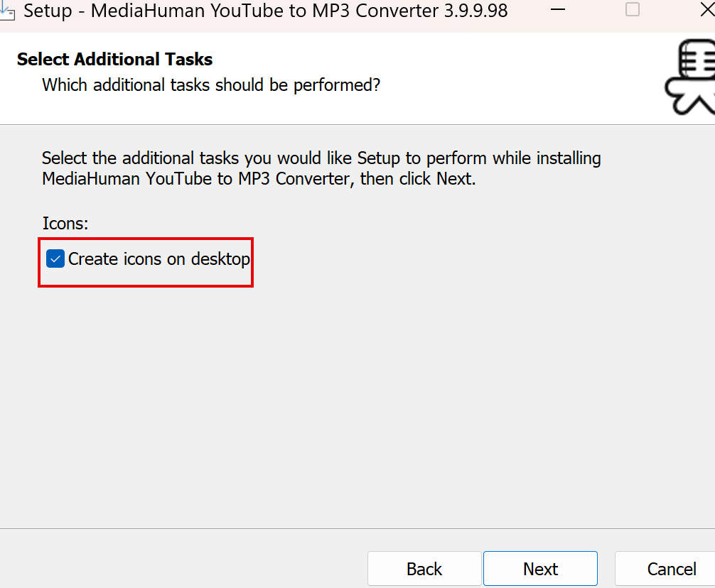This screenshot has height=588, width=715.
Task: Click the word "desktop" in the checkbox label
Action: (x=220, y=259)
